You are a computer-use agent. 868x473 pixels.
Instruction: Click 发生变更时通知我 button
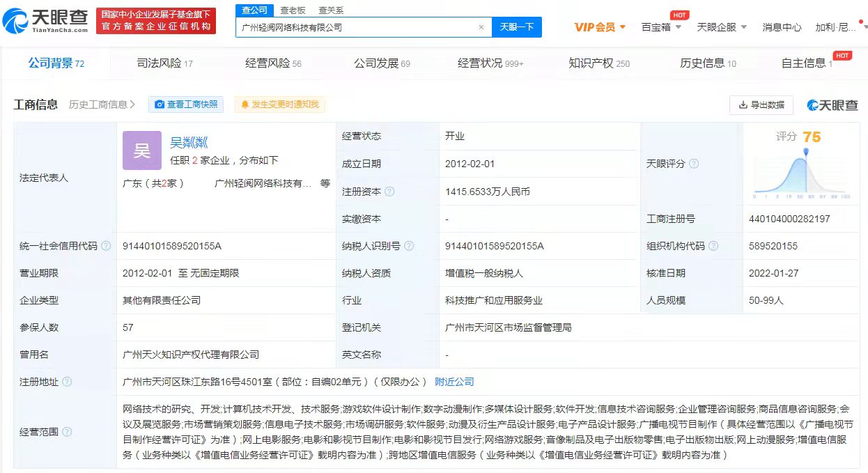[x=279, y=104]
